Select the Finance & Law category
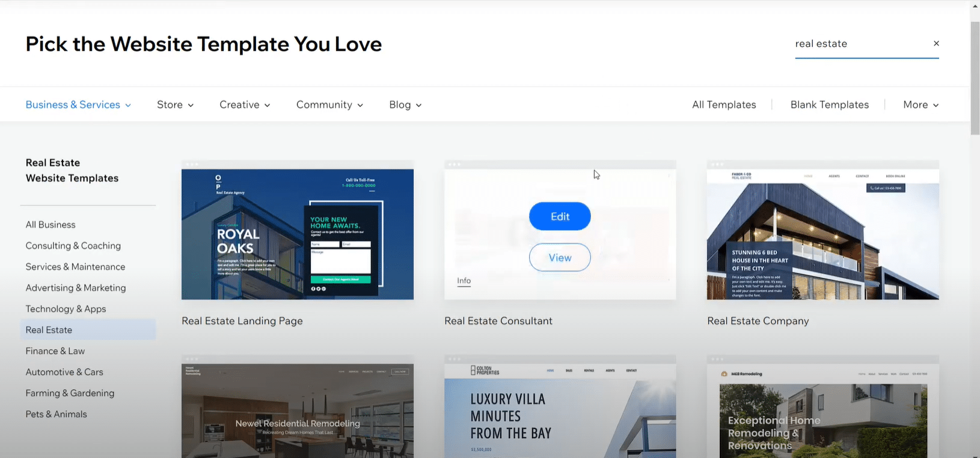 point(55,351)
